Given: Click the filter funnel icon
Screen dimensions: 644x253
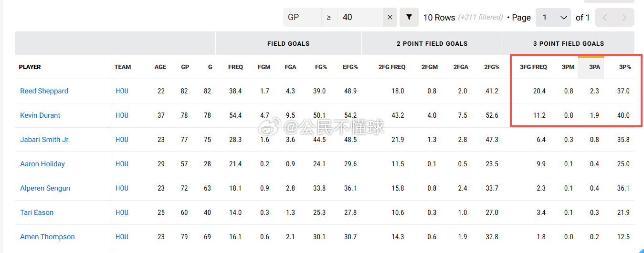Looking at the screenshot, I should [409, 17].
